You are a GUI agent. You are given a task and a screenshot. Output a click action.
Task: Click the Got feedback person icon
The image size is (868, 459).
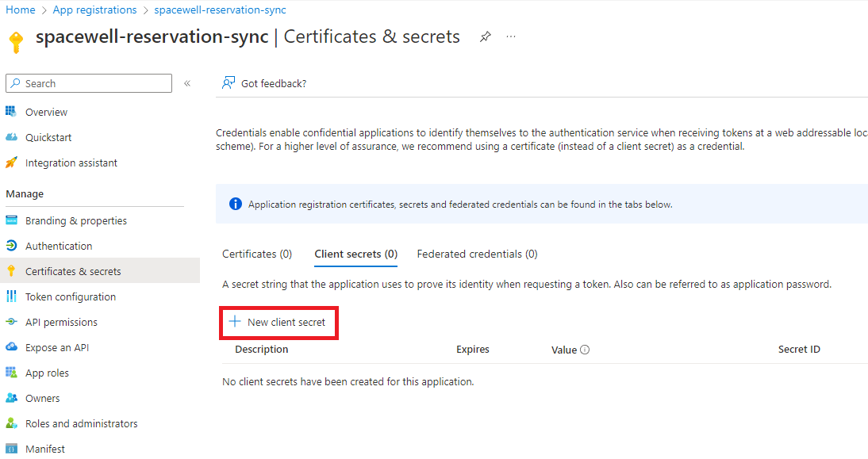[x=228, y=83]
